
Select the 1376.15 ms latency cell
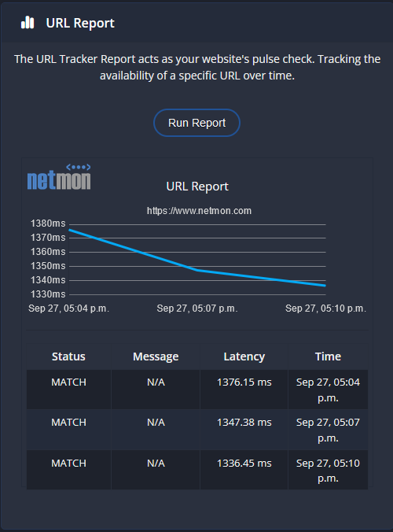(x=244, y=390)
